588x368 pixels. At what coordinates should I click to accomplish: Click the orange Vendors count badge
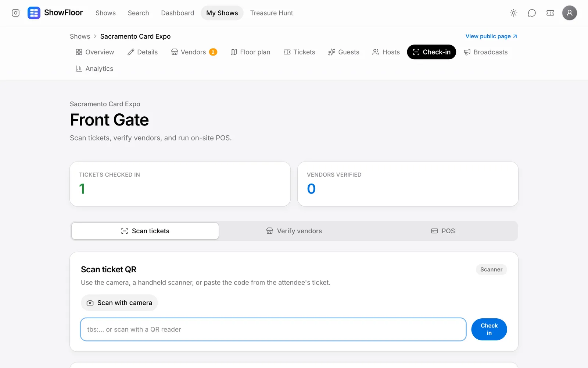[x=213, y=52]
